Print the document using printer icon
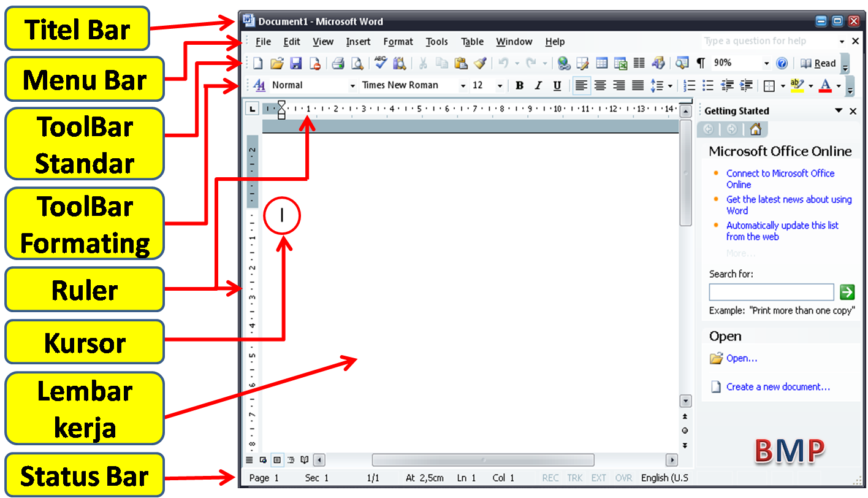This screenshot has width=868, height=498. pos(338,63)
